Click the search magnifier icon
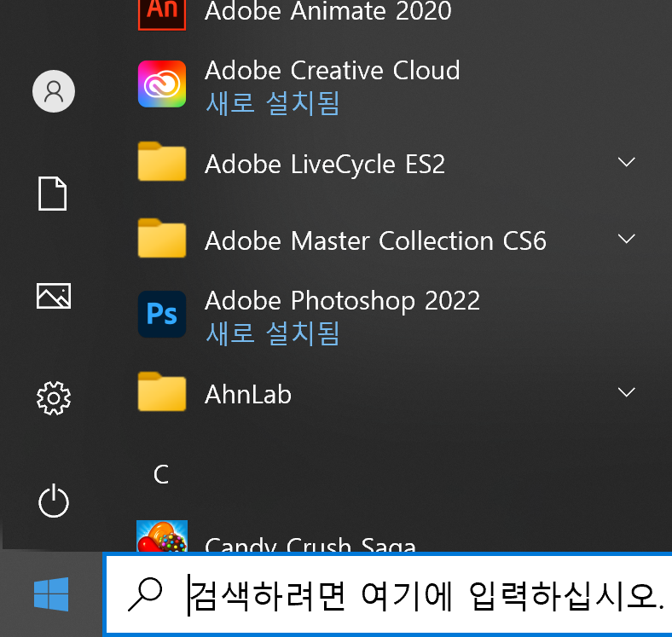Image resolution: width=672 pixels, height=637 pixels. coord(146,594)
